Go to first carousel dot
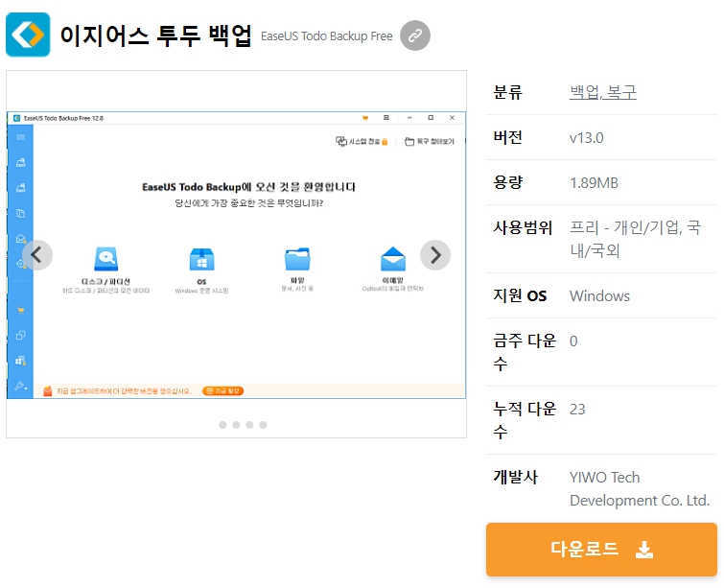The image size is (724, 588). point(222,425)
